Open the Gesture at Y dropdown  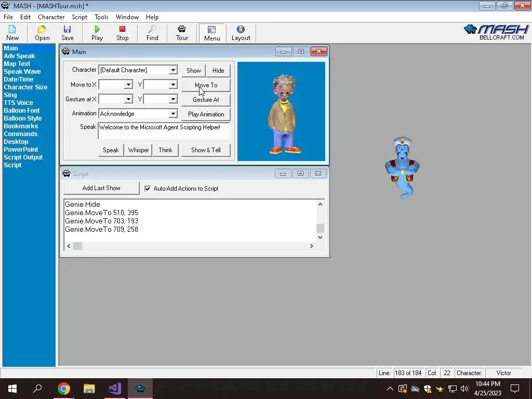click(x=173, y=99)
